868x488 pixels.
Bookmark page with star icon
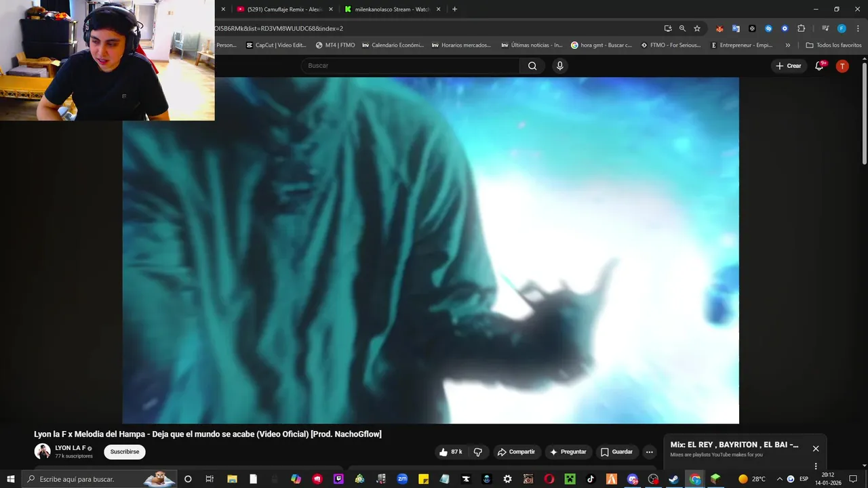point(697,28)
